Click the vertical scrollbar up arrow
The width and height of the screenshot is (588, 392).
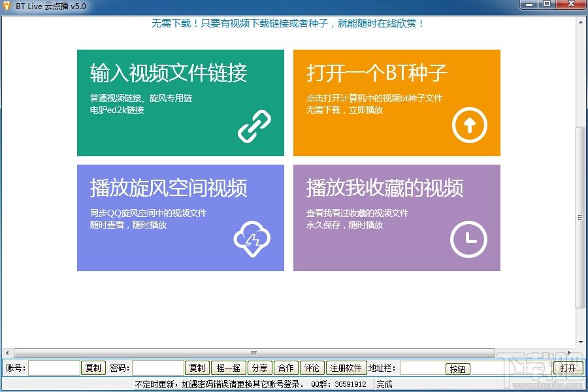[x=580, y=22]
